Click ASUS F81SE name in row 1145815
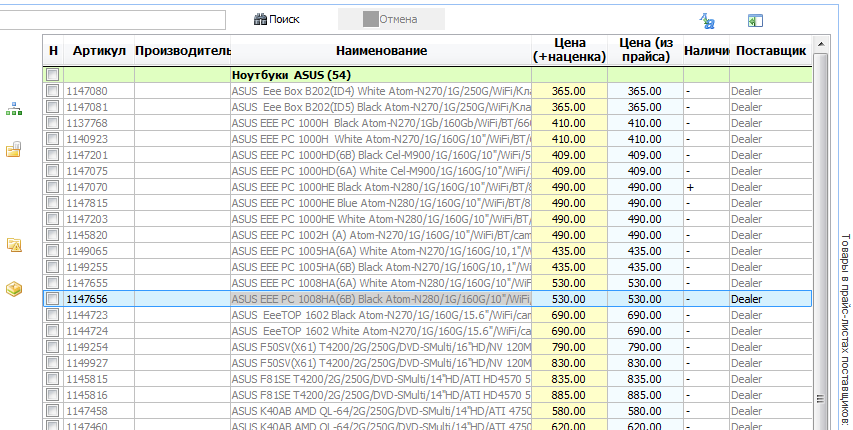The image size is (853, 430). [381, 379]
